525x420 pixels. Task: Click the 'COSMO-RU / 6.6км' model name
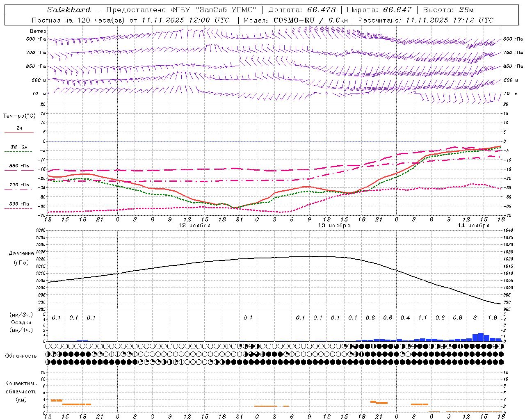[x=311, y=20]
